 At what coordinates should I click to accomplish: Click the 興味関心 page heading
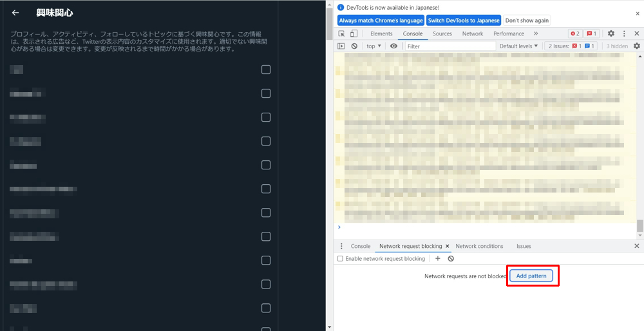(x=55, y=13)
